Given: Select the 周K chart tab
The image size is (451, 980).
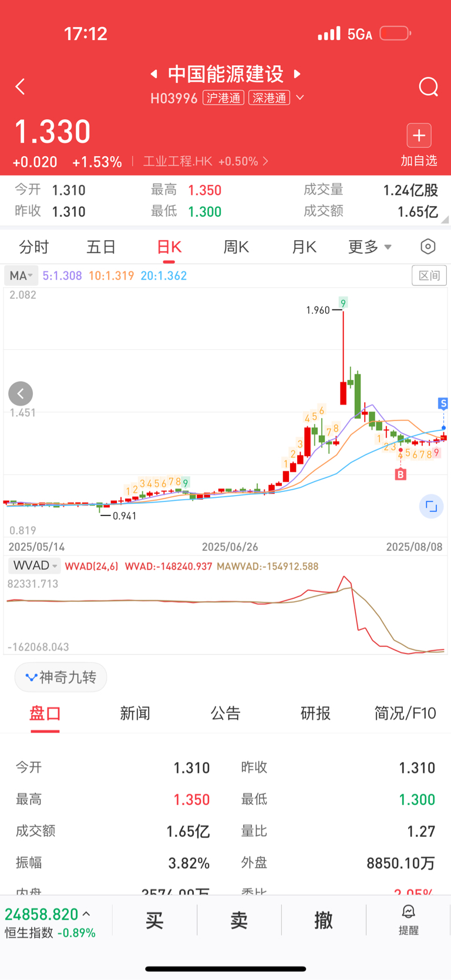Looking at the screenshot, I should click(x=236, y=247).
